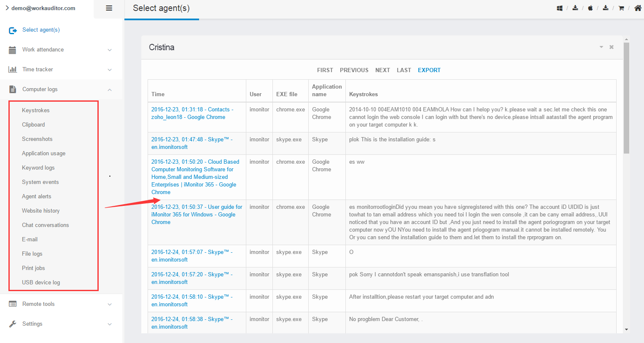This screenshot has height=343, width=644.
Task: Toggle the sidebar with the hamburger icon
Action: point(109,8)
